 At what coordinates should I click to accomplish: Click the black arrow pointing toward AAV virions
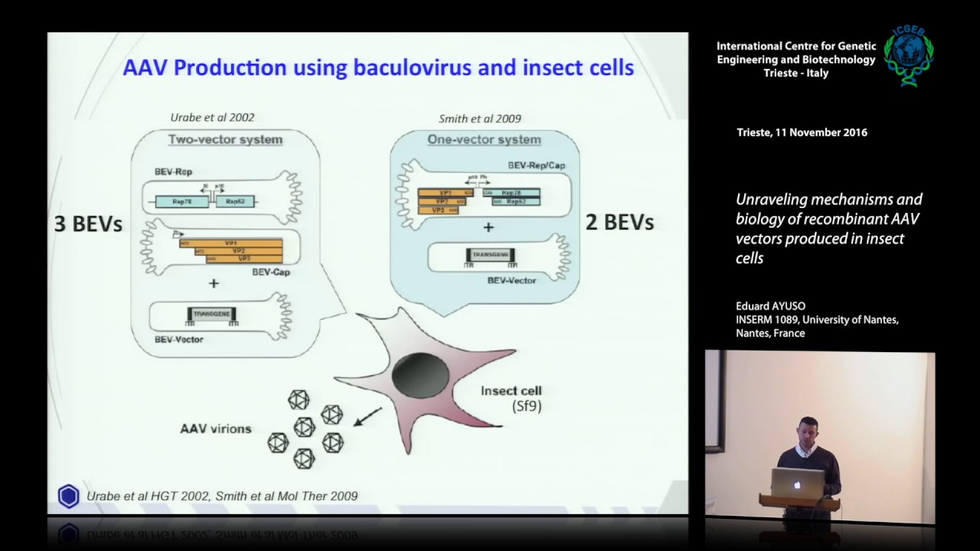coord(367,417)
